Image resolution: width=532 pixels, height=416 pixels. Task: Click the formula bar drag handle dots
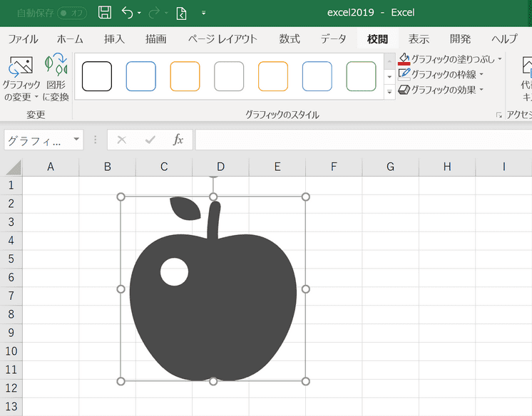[96, 140]
